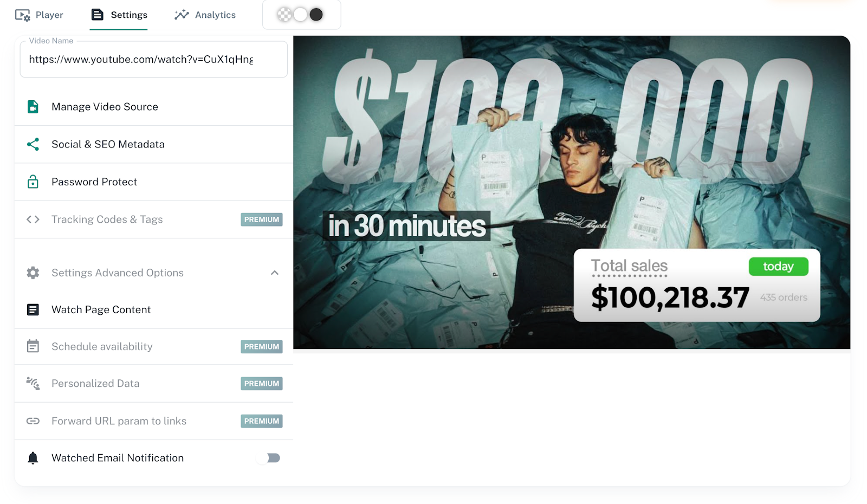The image size is (867, 504).
Task: Click the Watch Page Content document icon
Action: coord(33,309)
